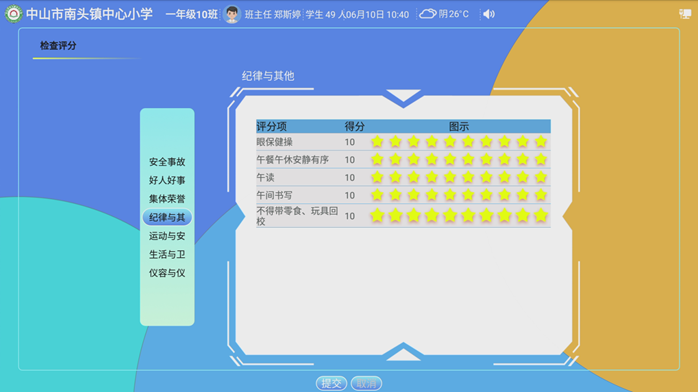Click third star in 不得带零食 row
Screen dimensions: 698x392
414,216
